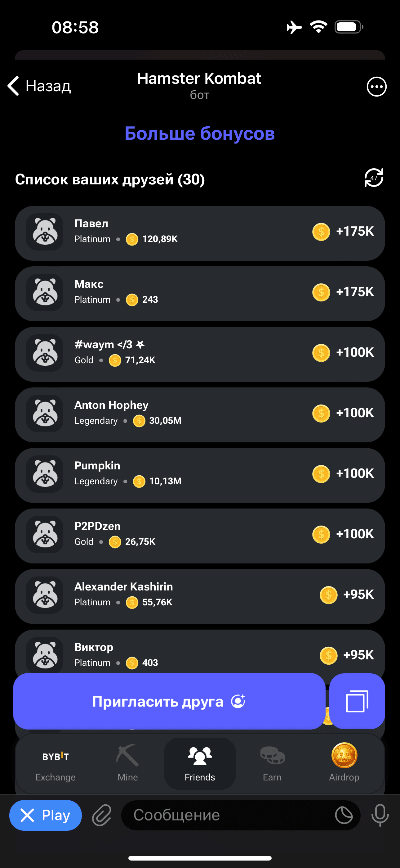Tap Павел's hamster avatar
The width and height of the screenshot is (400, 868).
(45, 232)
